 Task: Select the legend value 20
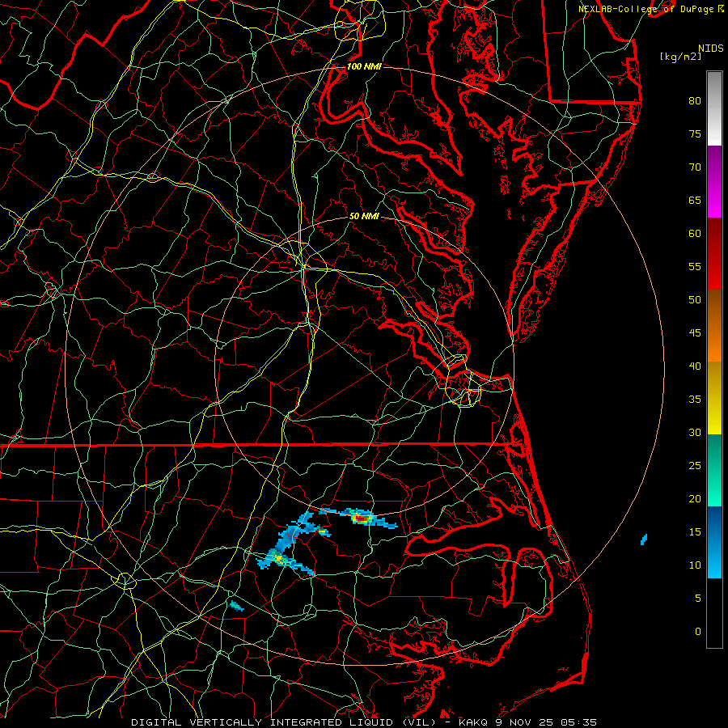click(695, 498)
